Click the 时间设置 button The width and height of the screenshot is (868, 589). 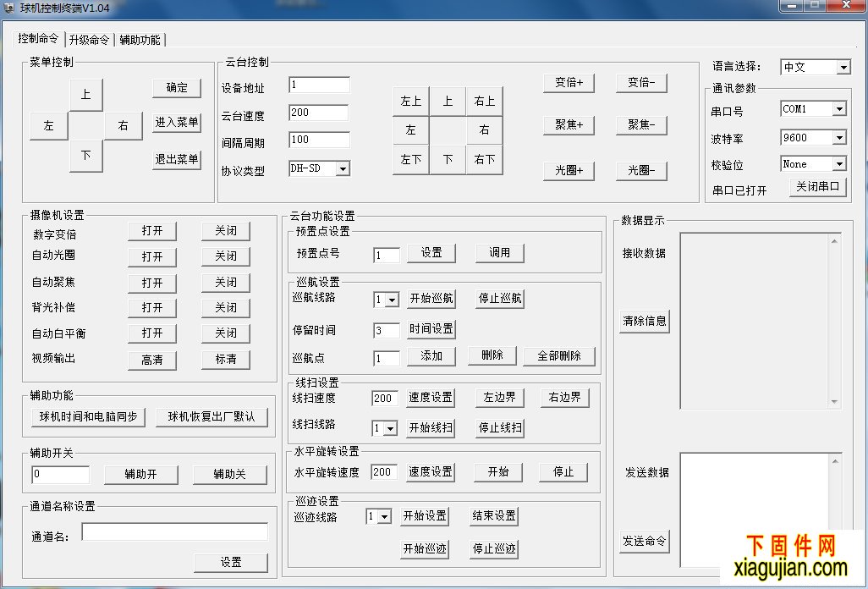(x=431, y=329)
